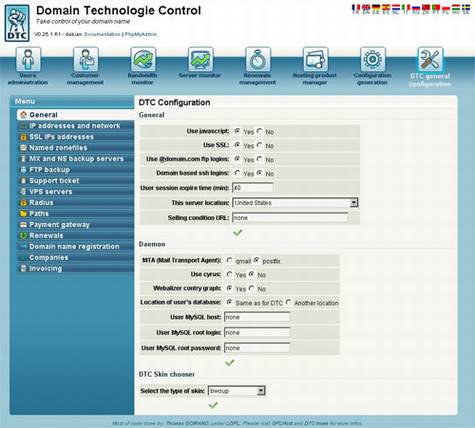Select Another location for user's database

pos(288,302)
